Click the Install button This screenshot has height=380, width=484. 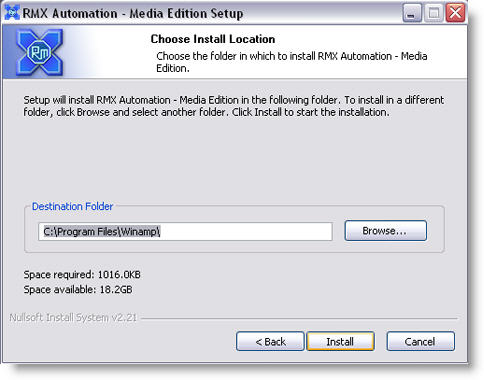coord(340,341)
